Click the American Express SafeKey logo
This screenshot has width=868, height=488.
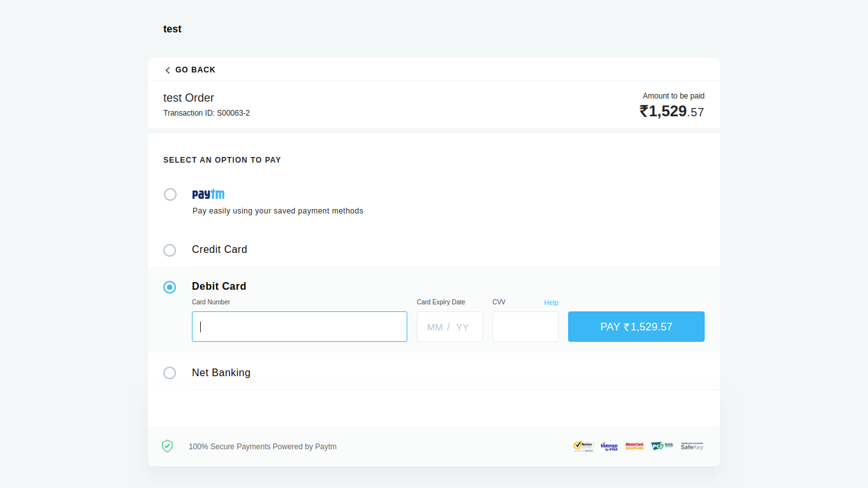click(x=692, y=446)
